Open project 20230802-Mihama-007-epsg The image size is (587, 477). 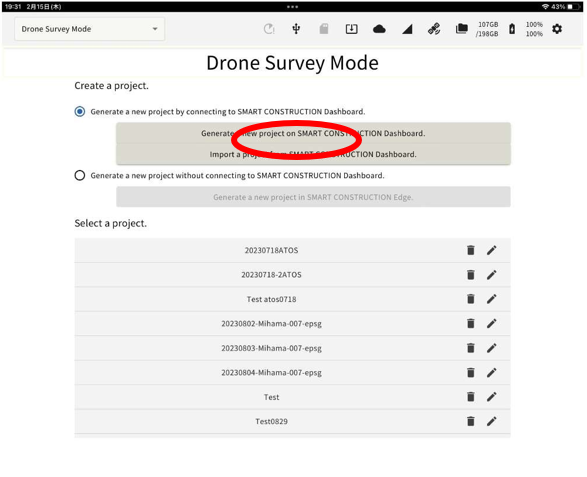(x=271, y=323)
